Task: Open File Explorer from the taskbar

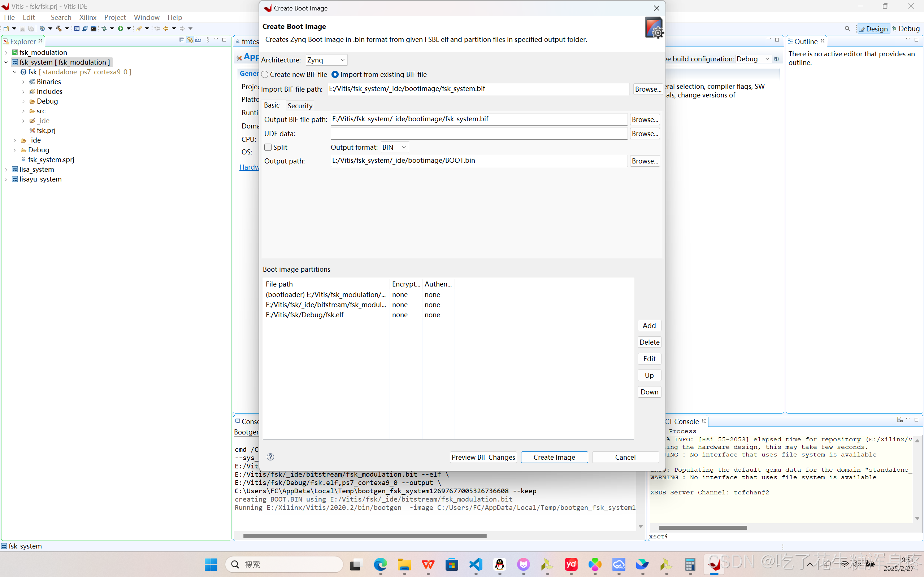Action: click(x=404, y=564)
